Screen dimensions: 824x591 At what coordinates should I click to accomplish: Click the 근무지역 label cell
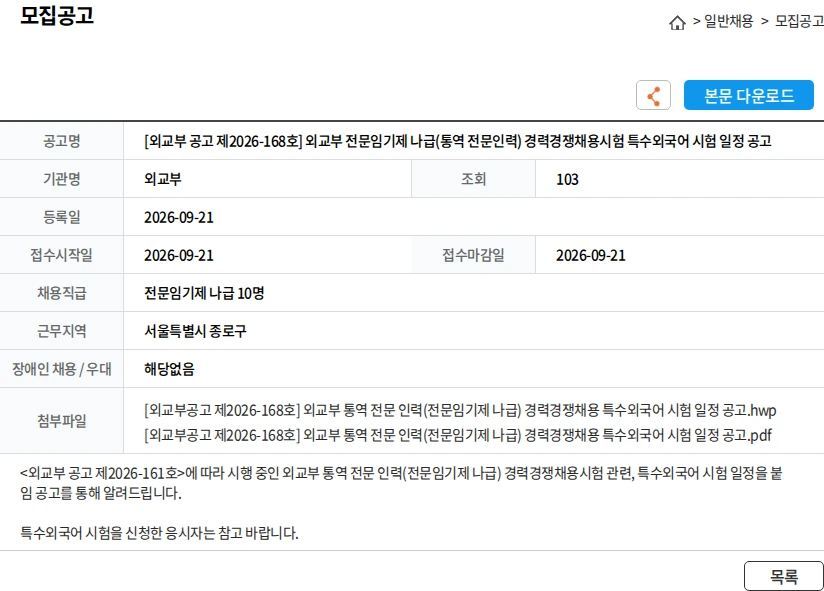[61, 331]
